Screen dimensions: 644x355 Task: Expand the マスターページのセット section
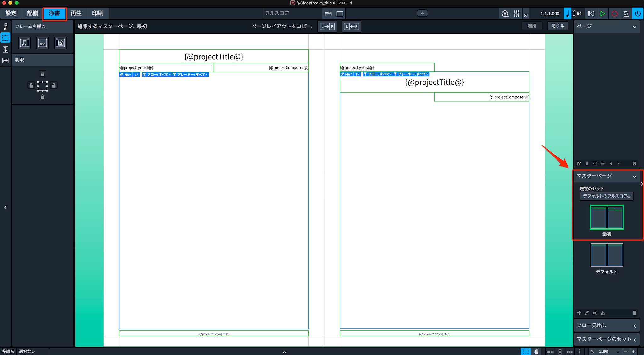point(607,339)
